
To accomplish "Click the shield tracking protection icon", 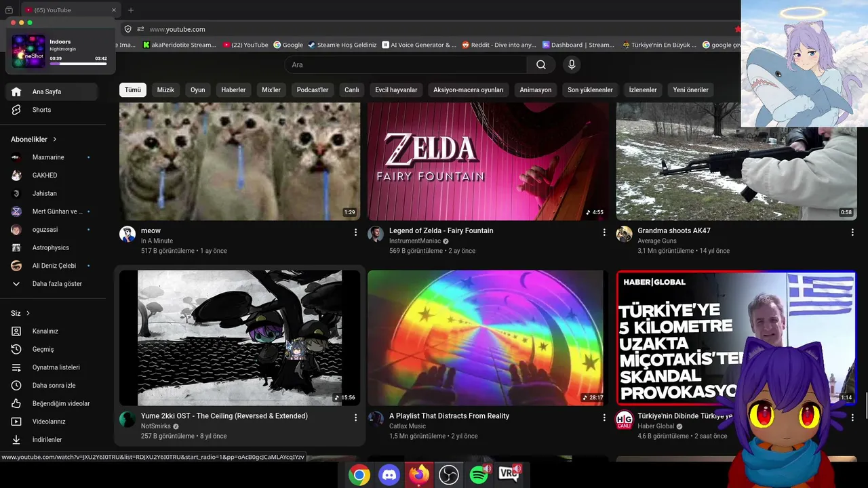I will tap(127, 29).
